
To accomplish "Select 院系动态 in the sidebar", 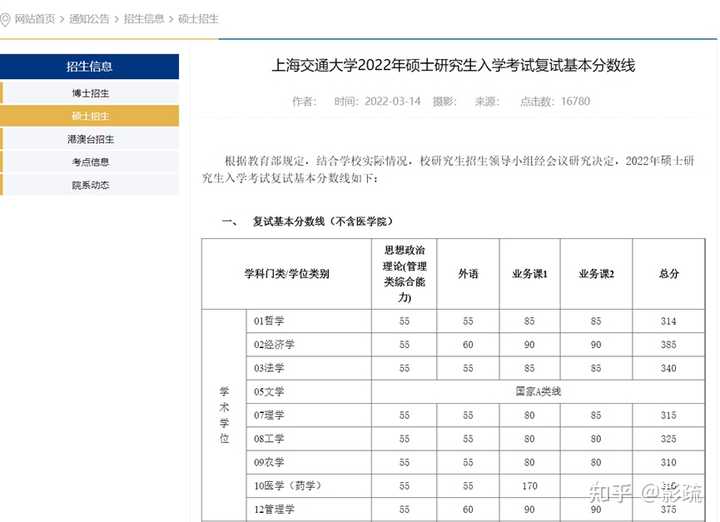I will (x=90, y=185).
